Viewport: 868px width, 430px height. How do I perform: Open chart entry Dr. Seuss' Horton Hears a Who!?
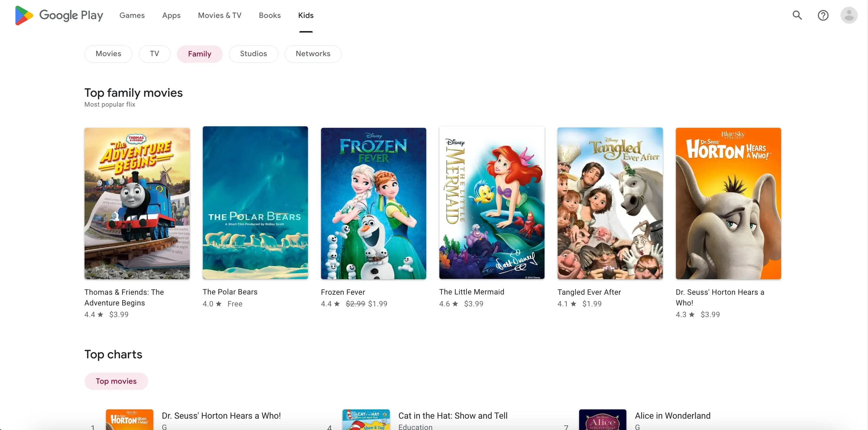[x=221, y=415]
